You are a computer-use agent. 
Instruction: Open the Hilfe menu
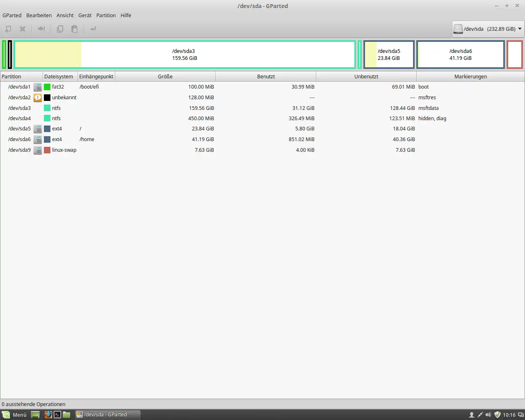coord(126,15)
